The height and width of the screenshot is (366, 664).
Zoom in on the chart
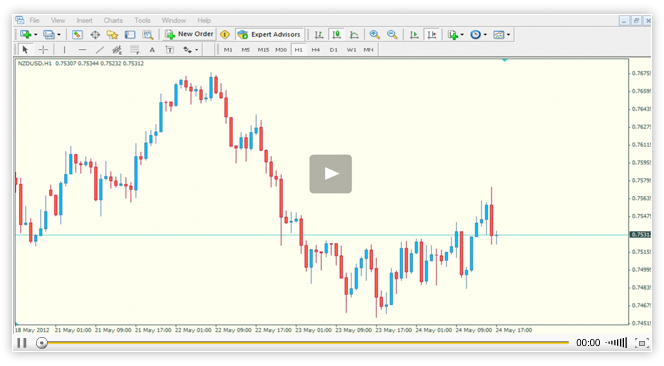click(374, 34)
